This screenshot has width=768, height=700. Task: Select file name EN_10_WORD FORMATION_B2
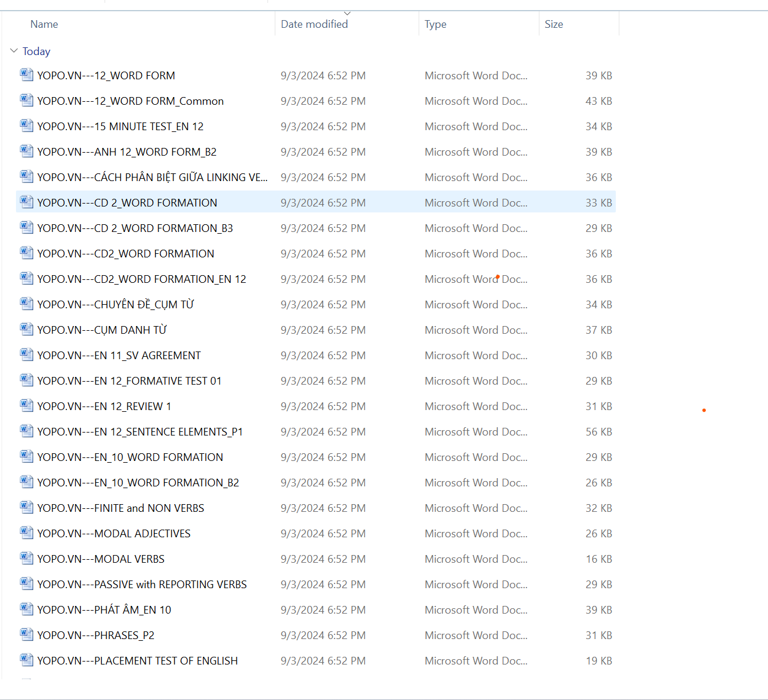click(x=138, y=483)
